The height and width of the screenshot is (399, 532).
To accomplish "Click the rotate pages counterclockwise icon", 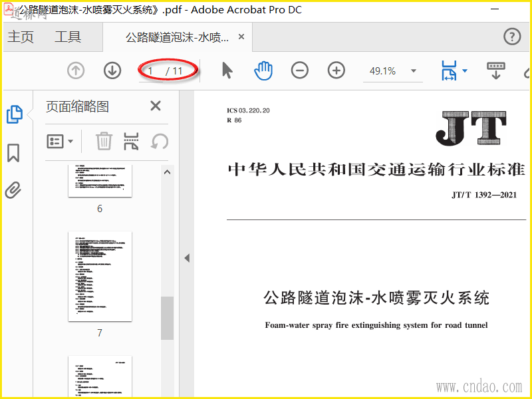I will click(160, 141).
